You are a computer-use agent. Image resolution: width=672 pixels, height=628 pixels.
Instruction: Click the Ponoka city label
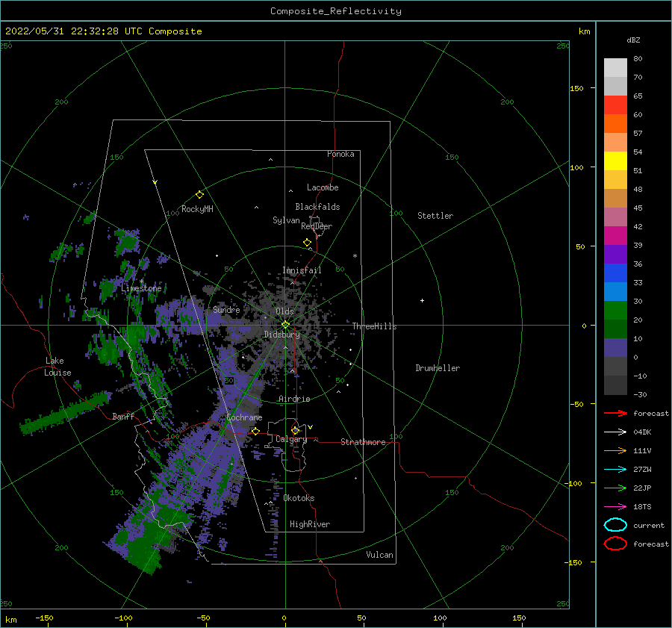340,154
